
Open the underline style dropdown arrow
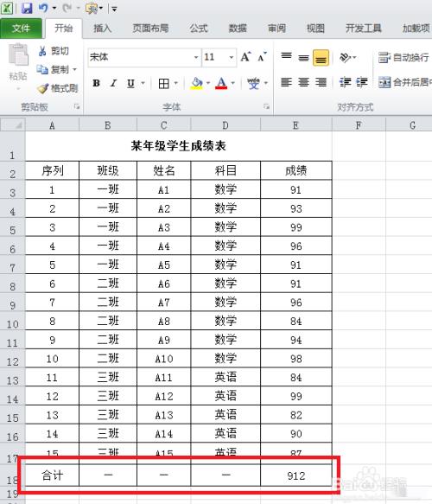(x=143, y=83)
